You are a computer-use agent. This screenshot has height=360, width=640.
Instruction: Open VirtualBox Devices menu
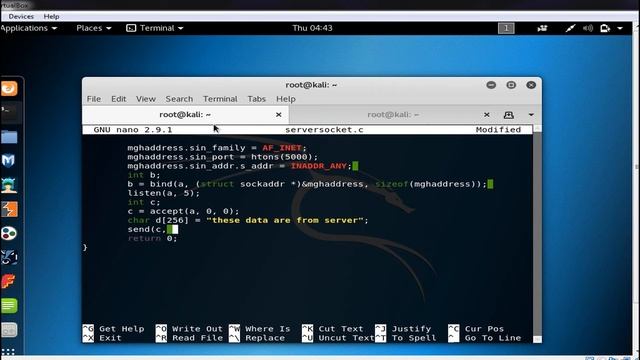pos(21,16)
